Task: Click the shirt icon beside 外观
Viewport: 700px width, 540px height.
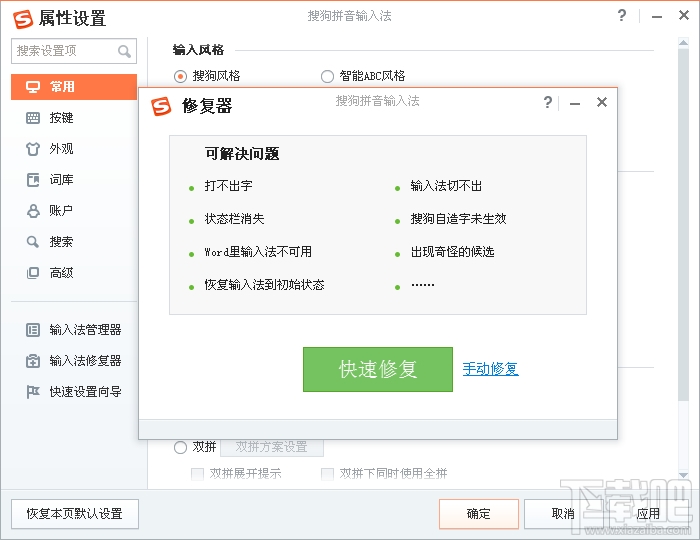Action: point(33,149)
